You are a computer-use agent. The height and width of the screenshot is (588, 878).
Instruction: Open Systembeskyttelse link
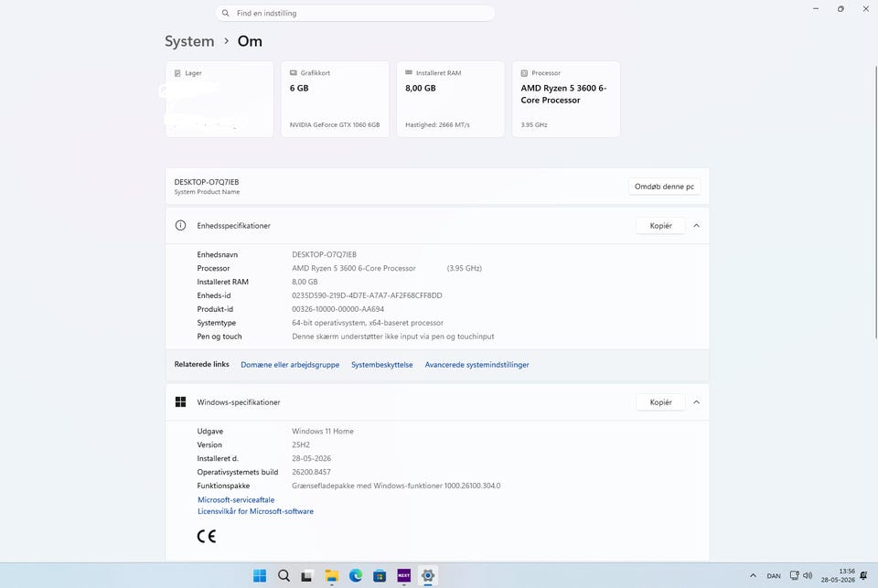[x=382, y=365]
